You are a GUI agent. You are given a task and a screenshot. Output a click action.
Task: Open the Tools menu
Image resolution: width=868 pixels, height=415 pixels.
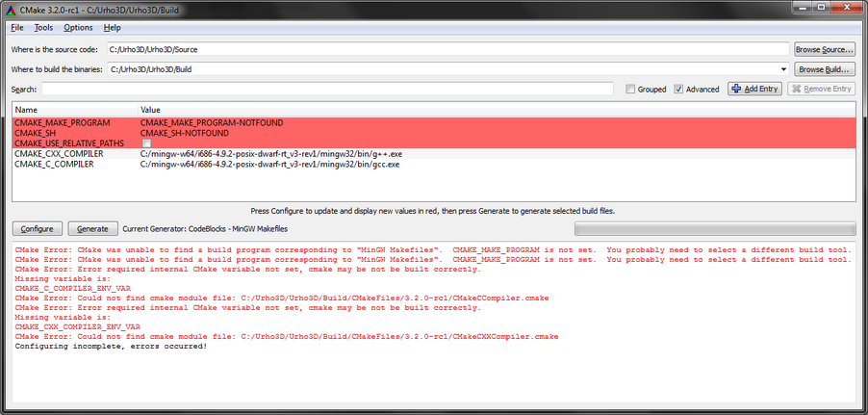point(43,28)
